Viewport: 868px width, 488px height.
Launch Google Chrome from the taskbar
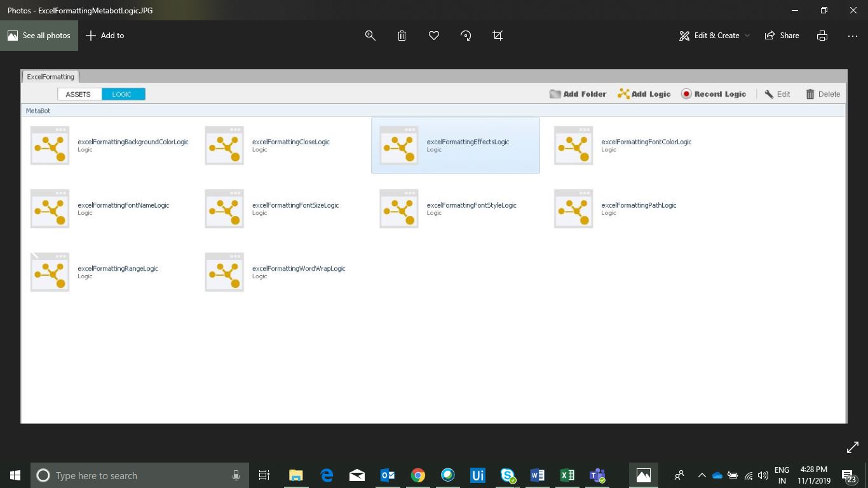pyautogui.click(x=417, y=475)
